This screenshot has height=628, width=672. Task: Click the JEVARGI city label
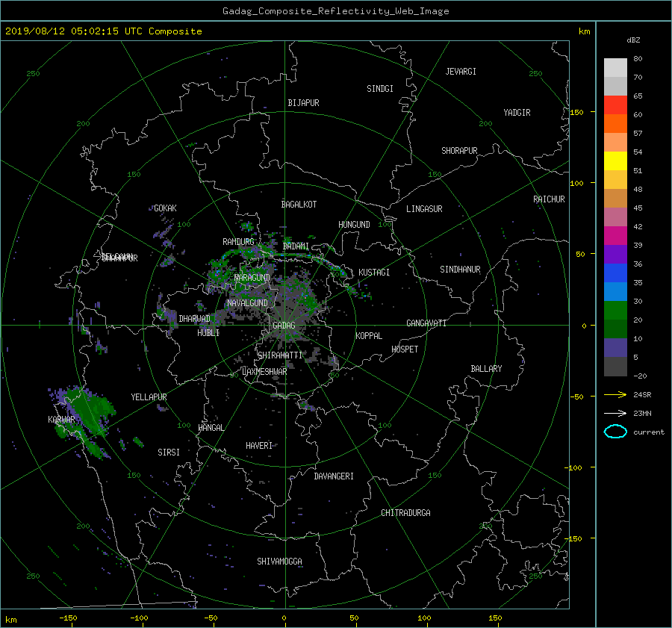pyautogui.click(x=461, y=72)
